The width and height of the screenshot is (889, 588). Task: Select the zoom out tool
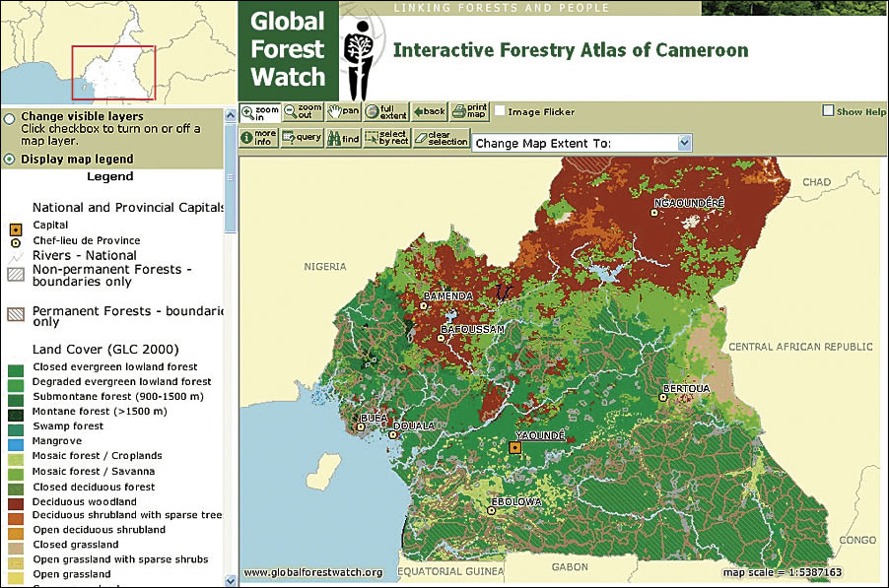(304, 111)
